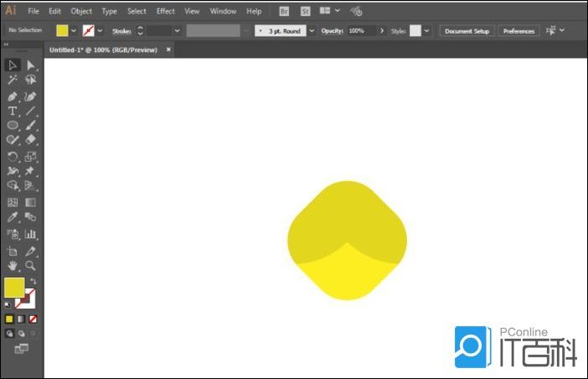Viewport: 588px width, 379px height.
Task: Select the Blend tool
Action: click(x=31, y=217)
